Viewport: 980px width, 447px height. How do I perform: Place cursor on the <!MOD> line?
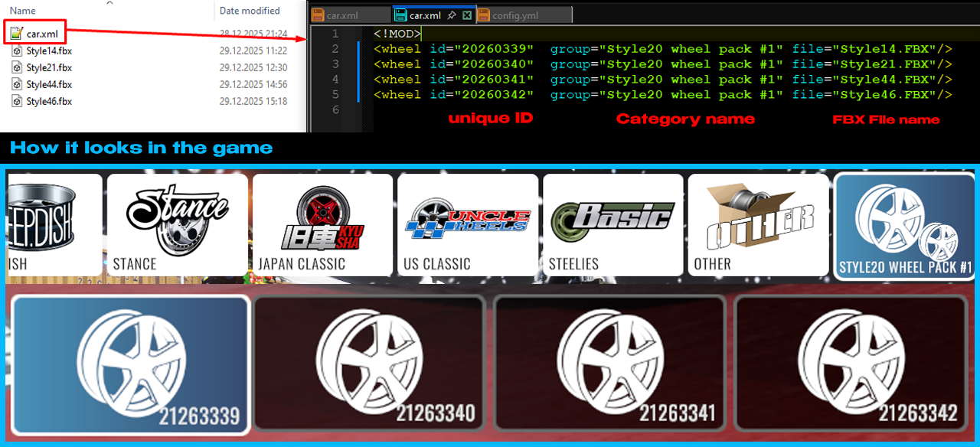pyautogui.click(x=397, y=34)
